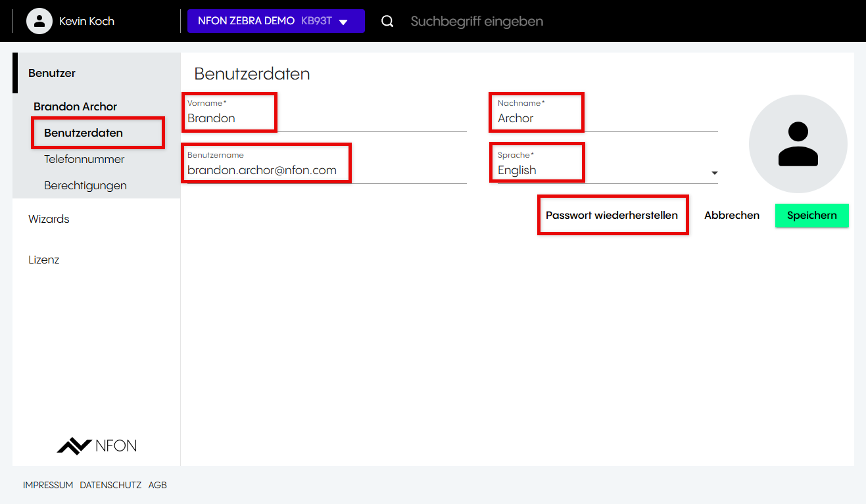Open the Telefonnummer sidebar entry
Viewport: 866px width, 504px height.
coord(84,159)
